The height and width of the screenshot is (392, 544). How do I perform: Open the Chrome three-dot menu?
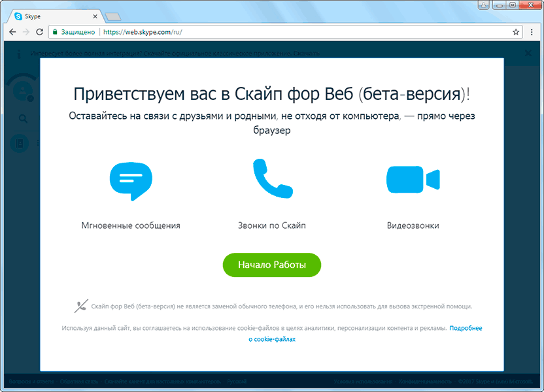click(x=532, y=32)
